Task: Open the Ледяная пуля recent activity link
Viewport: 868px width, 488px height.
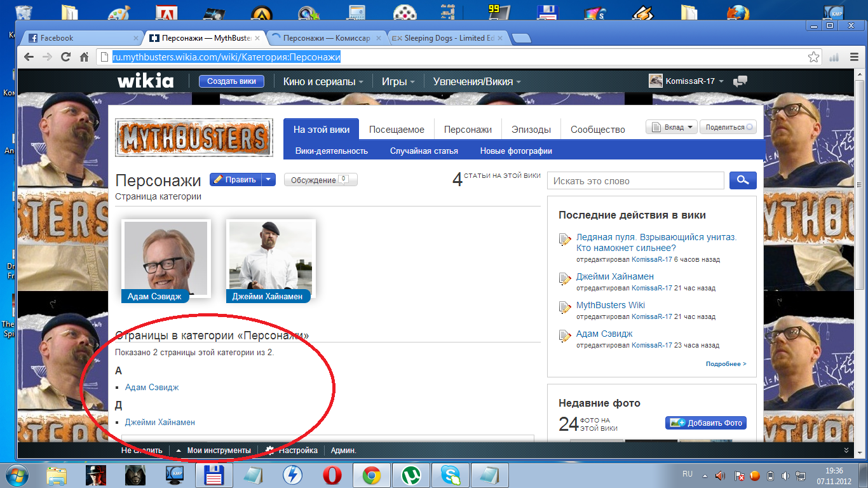Action: (656, 242)
